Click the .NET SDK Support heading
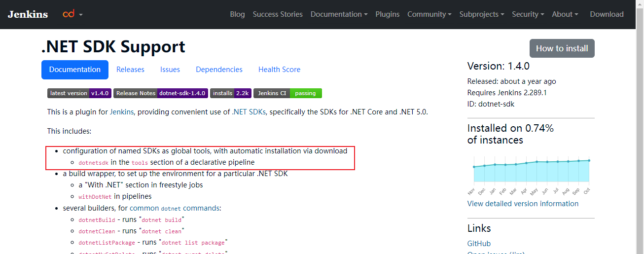The width and height of the screenshot is (644, 254). click(x=113, y=47)
